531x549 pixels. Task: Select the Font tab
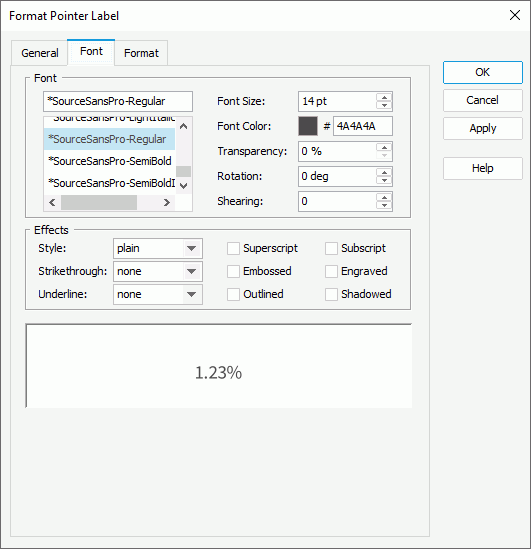[91, 51]
